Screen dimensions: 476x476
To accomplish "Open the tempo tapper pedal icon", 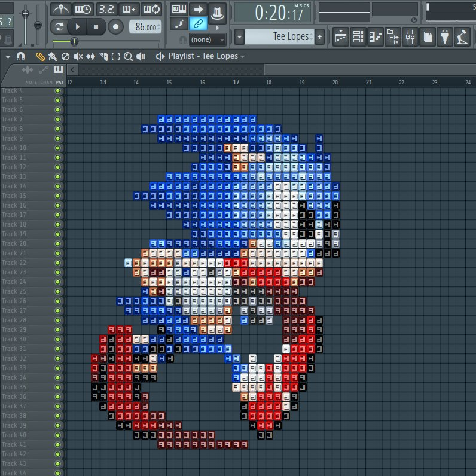I will point(462,37).
